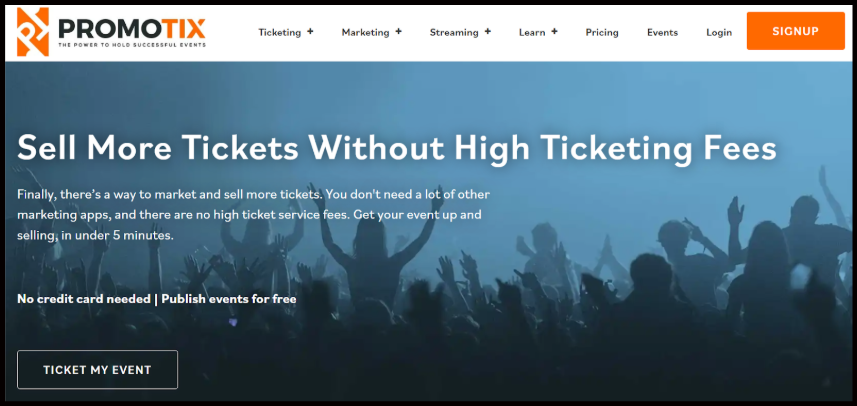Screen dimensions: 857x406
Task: Open the Learn menu label
Action: [532, 32]
